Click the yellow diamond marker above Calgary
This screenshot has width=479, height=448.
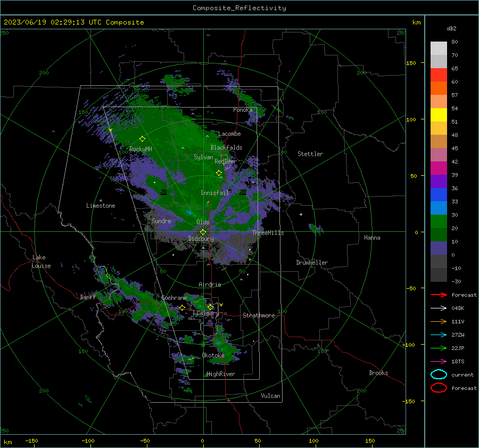point(210,307)
